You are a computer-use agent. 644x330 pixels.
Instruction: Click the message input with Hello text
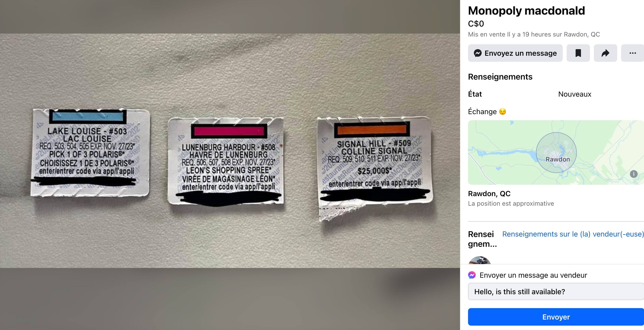click(556, 292)
